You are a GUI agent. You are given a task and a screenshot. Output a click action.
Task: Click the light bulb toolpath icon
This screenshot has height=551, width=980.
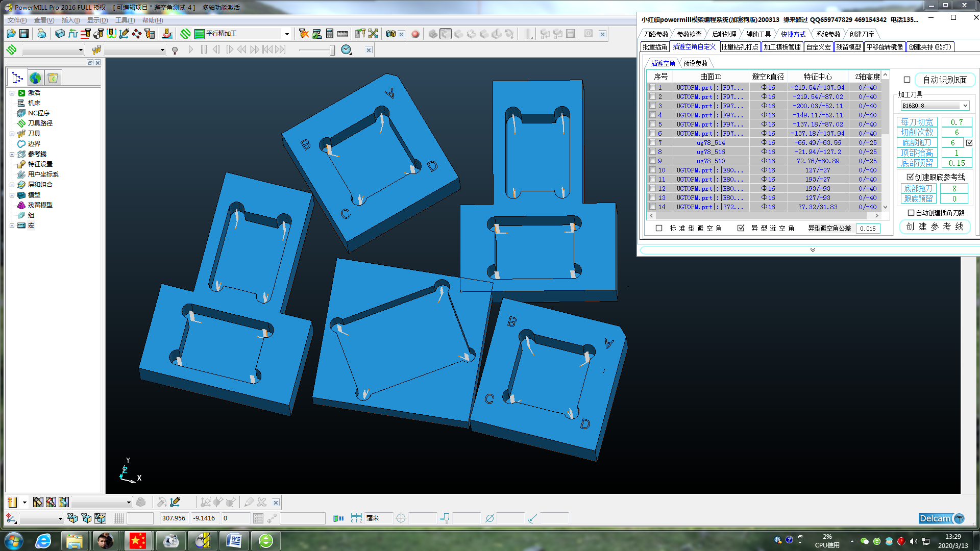[175, 50]
